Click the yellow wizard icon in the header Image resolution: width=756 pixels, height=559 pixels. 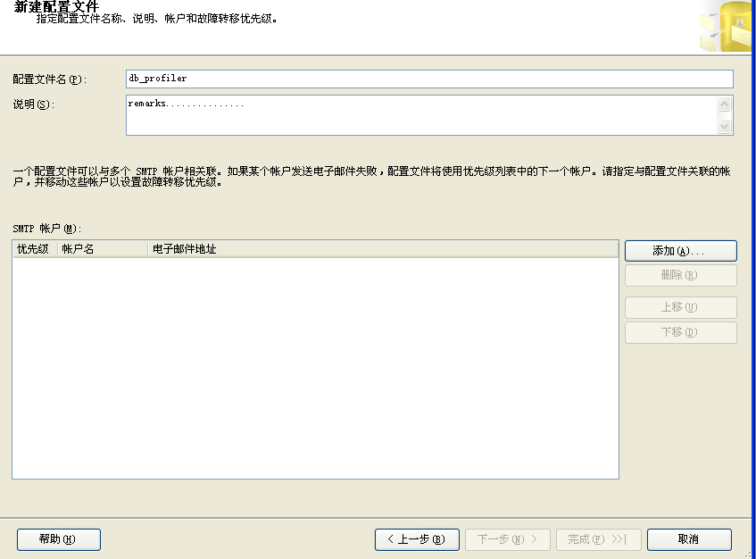point(727,27)
